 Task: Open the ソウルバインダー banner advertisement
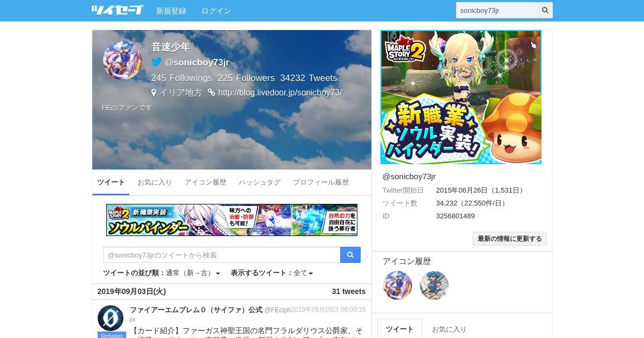(x=232, y=220)
